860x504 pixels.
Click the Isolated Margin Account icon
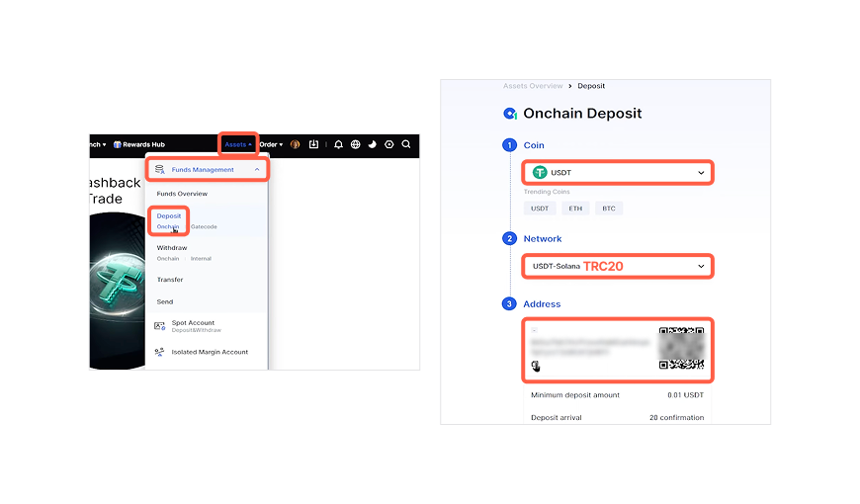click(159, 352)
